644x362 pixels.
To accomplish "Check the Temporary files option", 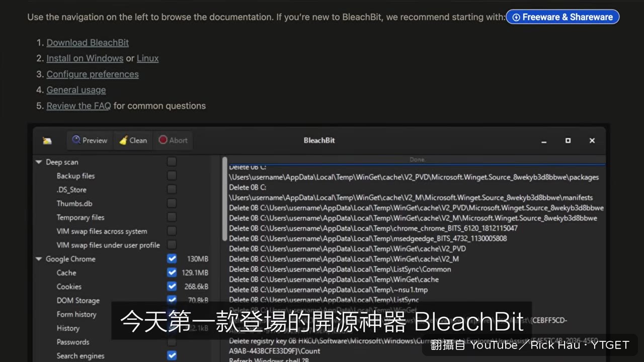I will tap(172, 217).
